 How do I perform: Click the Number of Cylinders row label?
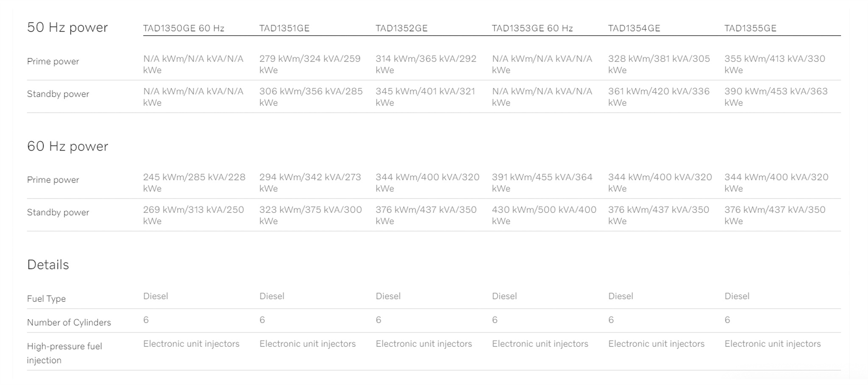(69, 323)
